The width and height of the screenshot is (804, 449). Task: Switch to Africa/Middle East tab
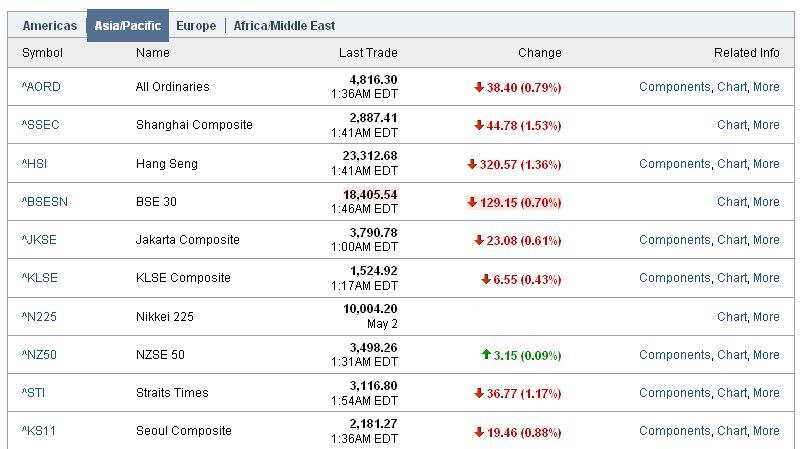284,26
